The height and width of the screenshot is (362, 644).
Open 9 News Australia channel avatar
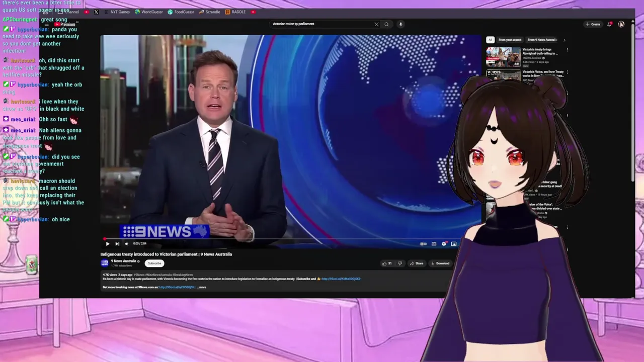coord(105,263)
